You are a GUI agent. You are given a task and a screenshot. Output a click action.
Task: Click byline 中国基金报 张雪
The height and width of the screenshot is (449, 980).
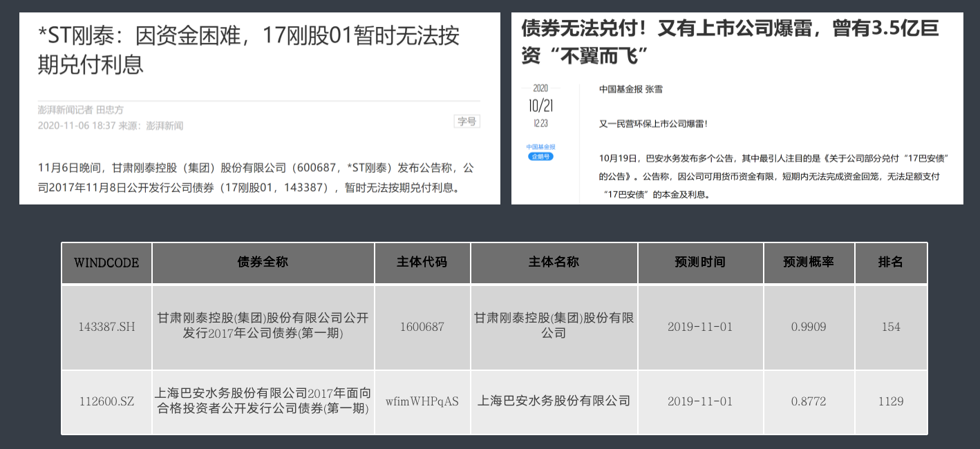(631, 90)
